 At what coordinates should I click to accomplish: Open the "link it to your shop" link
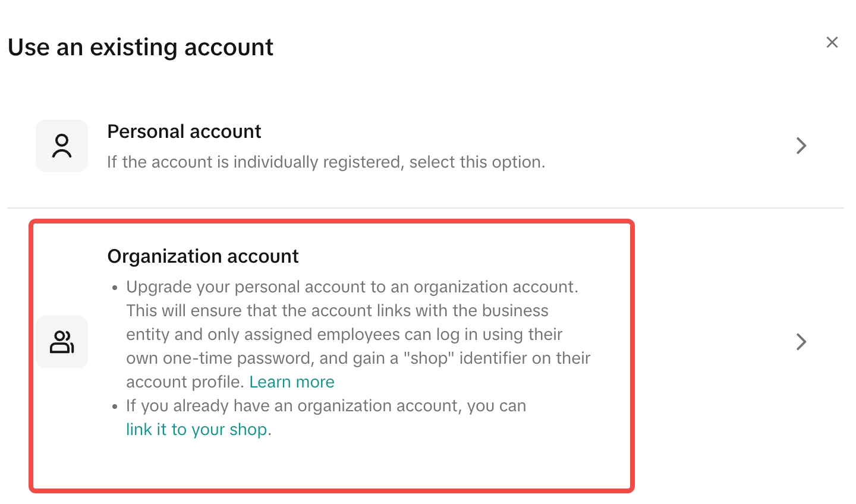(x=196, y=430)
